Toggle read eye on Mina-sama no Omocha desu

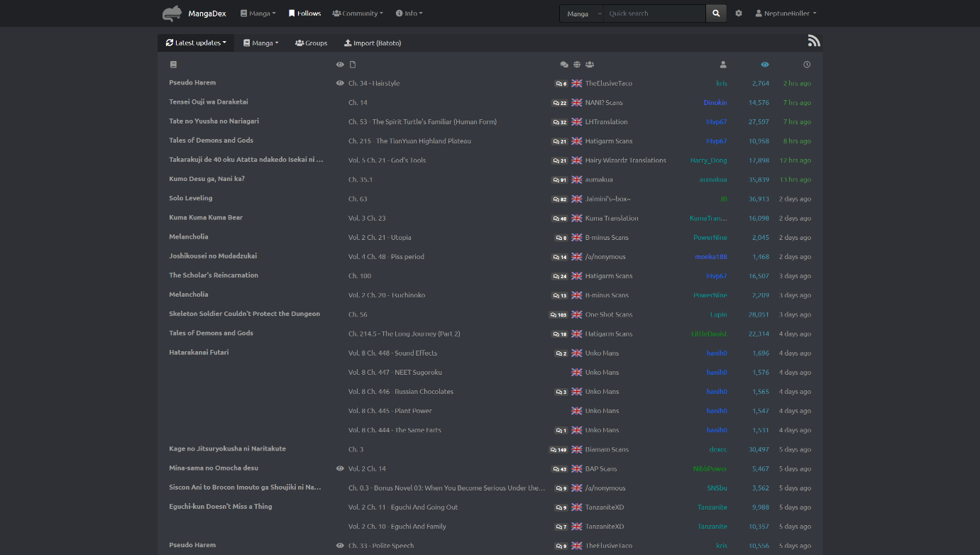click(x=340, y=469)
